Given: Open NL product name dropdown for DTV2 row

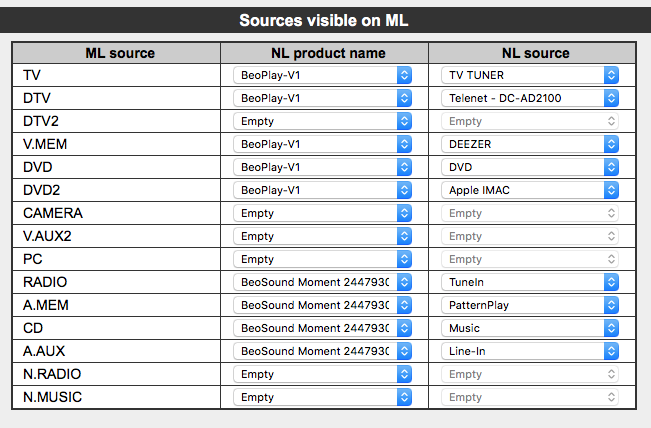Looking at the screenshot, I should (322, 121).
